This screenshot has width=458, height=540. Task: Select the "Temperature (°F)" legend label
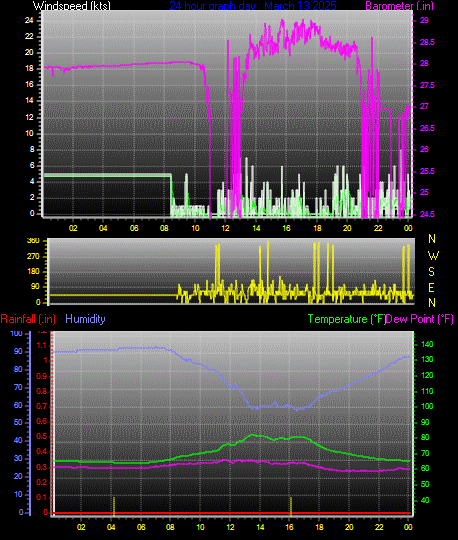point(346,319)
